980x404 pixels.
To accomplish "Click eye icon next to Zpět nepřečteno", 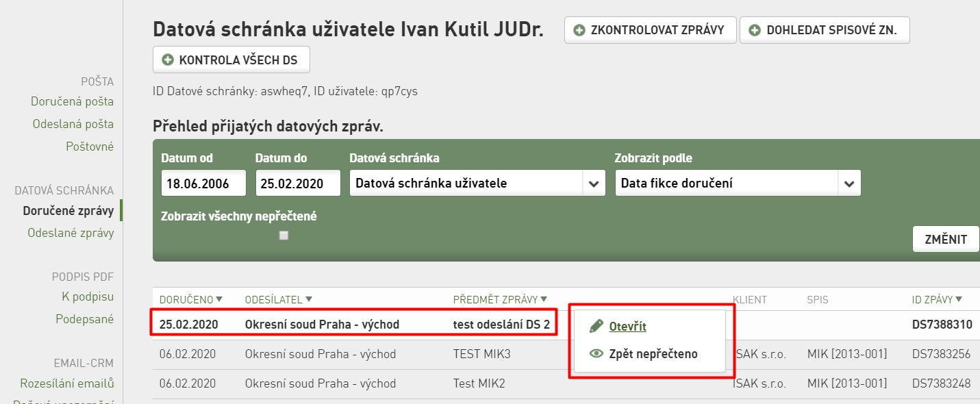I will coord(596,354).
